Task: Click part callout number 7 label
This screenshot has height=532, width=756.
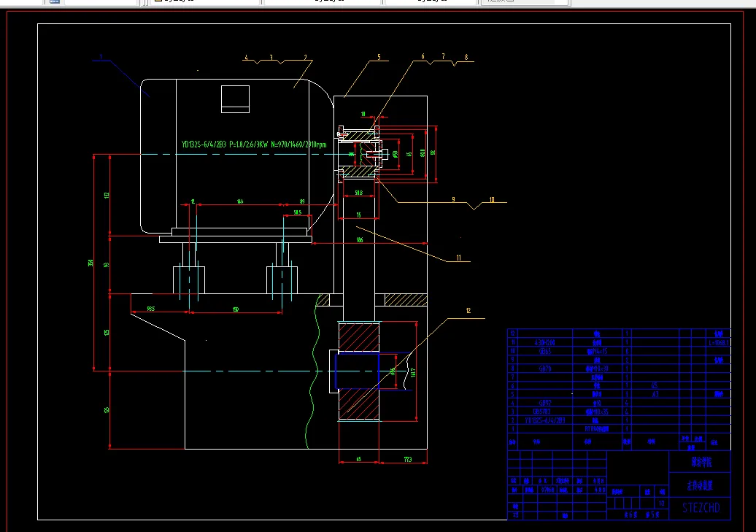Action: click(443, 56)
